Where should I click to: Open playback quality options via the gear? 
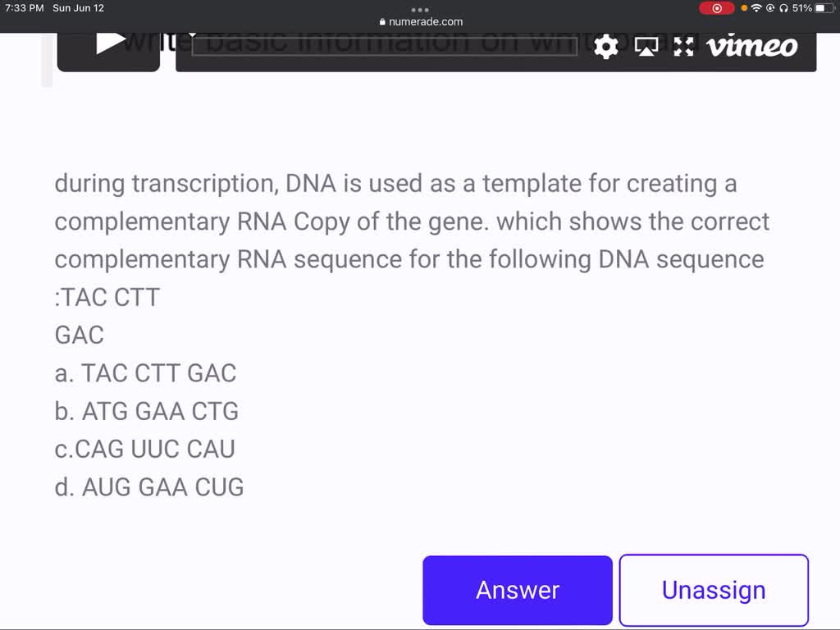pos(605,47)
